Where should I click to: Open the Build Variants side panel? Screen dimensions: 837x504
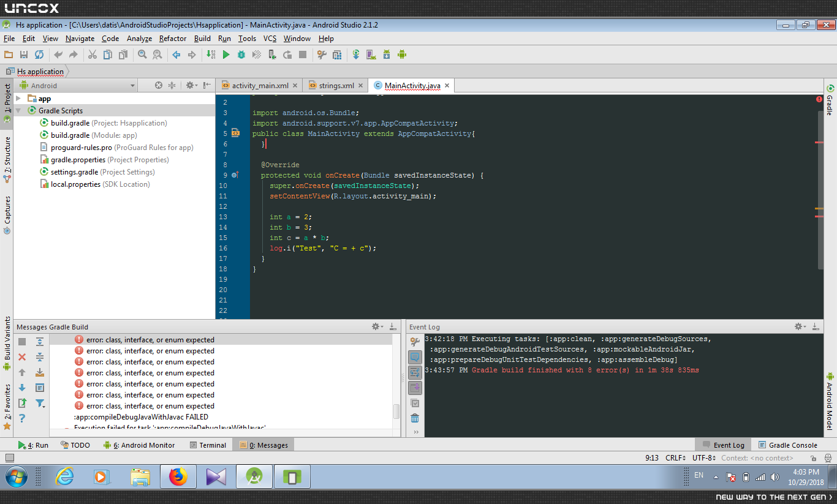pyautogui.click(x=7, y=343)
